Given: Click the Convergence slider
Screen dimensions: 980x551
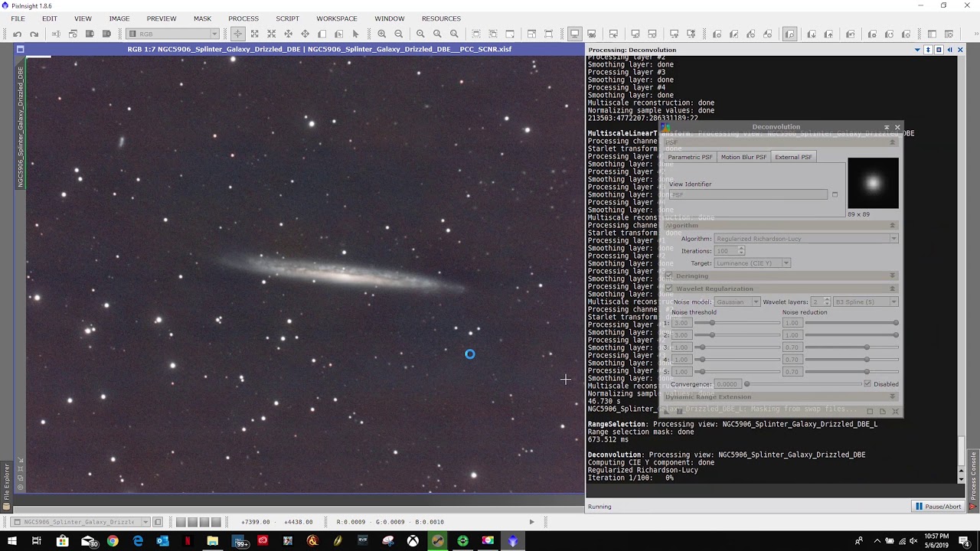Looking at the screenshot, I should click(802, 384).
